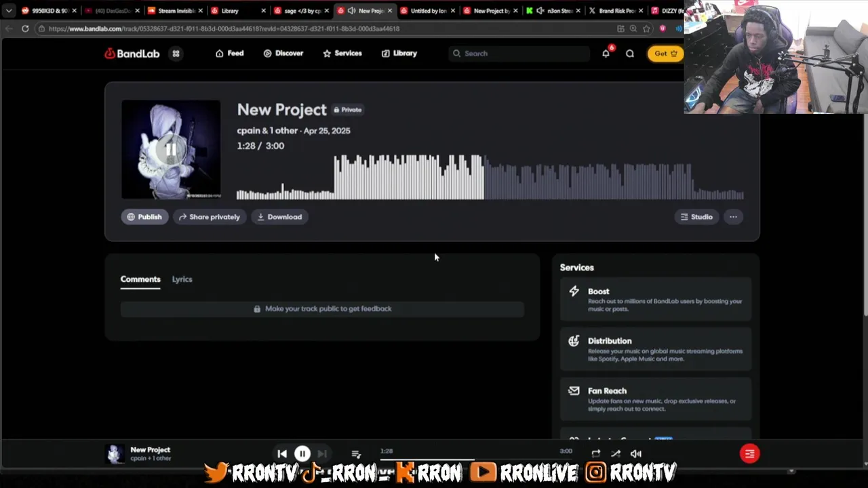Click the yellow Get button
The height and width of the screenshot is (488, 868).
[x=665, y=54]
